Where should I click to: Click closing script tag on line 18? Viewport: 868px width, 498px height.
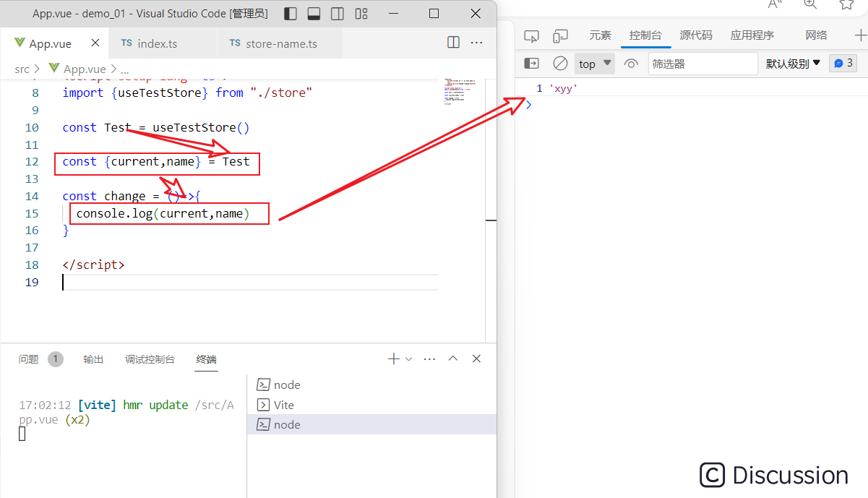coord(93,265)
